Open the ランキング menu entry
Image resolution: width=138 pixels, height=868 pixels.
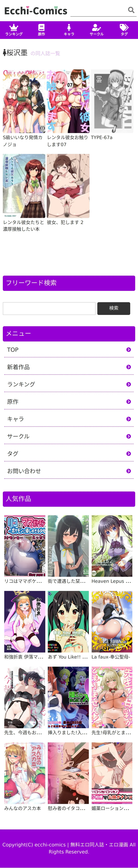(x=69, y=385)
